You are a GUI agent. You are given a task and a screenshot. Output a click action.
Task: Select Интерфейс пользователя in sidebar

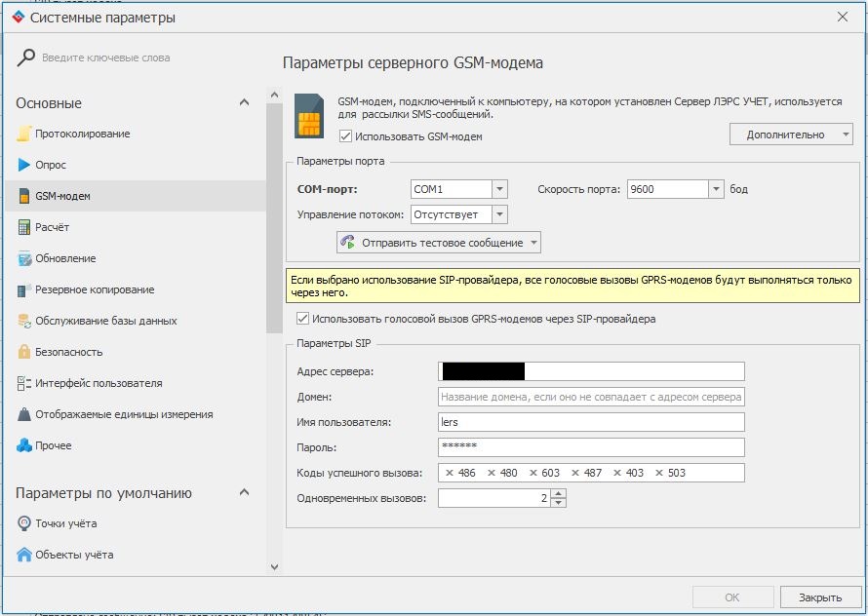click(99, 383)
